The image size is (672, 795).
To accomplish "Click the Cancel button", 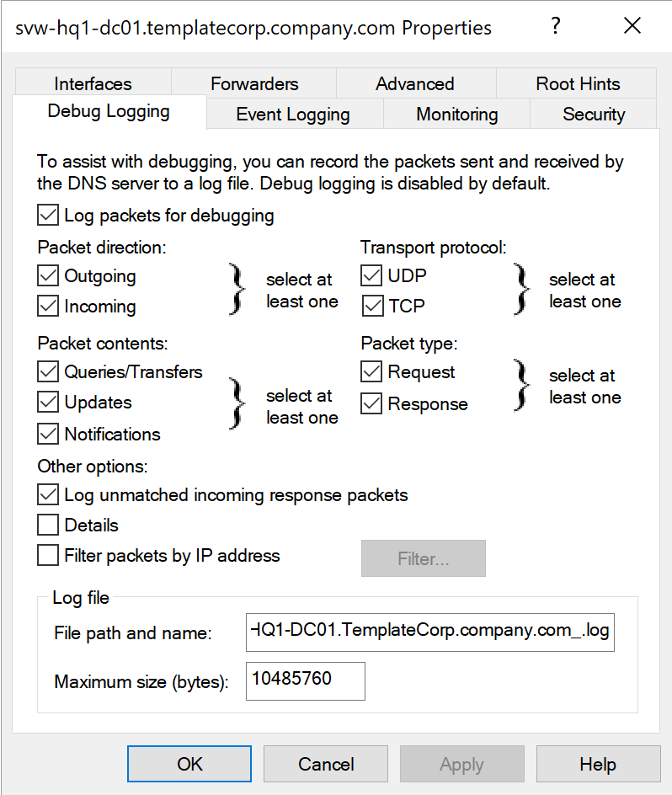I will (326, 764).
